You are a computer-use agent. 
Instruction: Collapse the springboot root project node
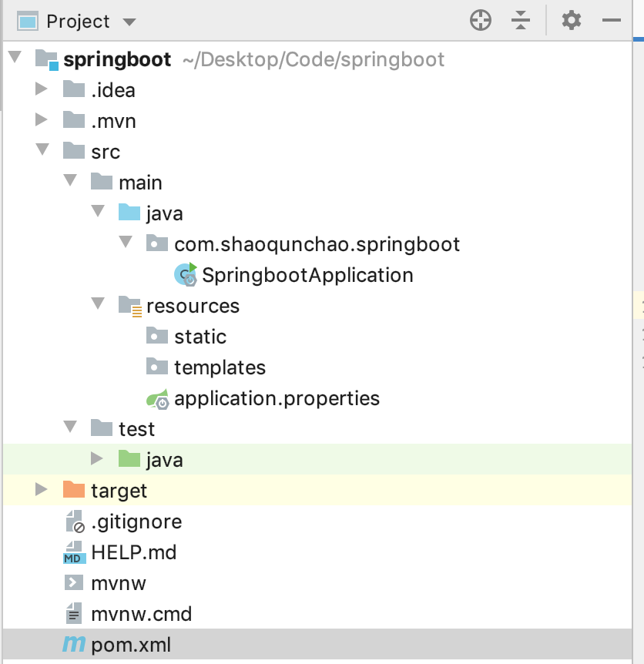pos(15,57)
